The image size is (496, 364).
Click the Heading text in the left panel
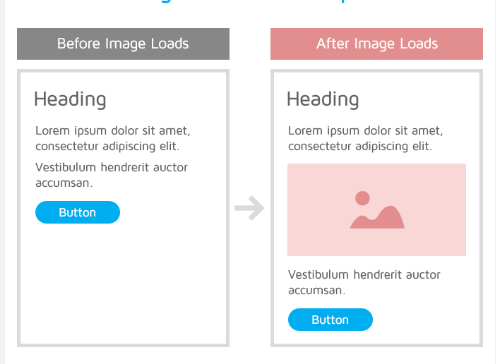[x=70, y=100]
